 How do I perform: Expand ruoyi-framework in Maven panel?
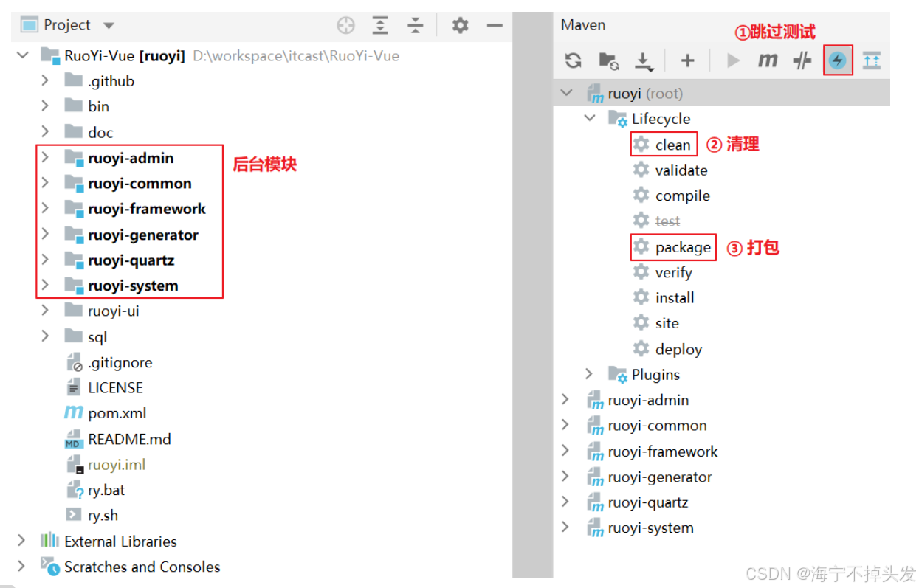click(566, 451)
